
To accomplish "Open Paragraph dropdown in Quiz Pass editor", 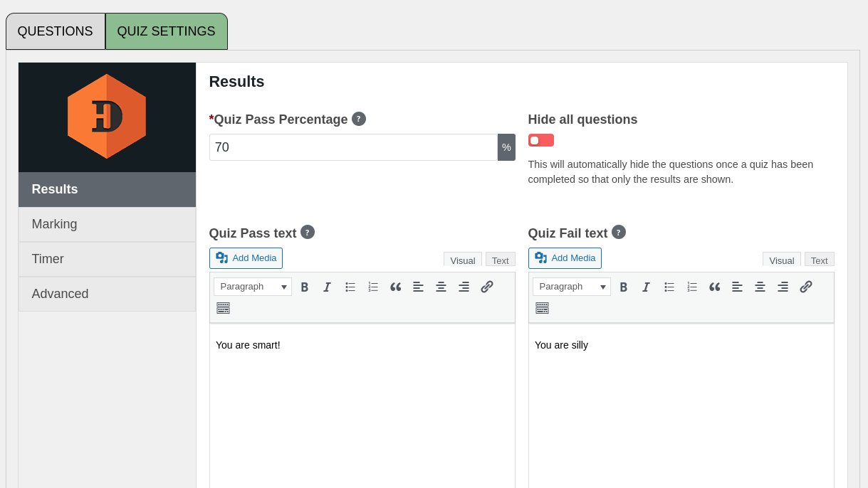I will tap(253, 287).
